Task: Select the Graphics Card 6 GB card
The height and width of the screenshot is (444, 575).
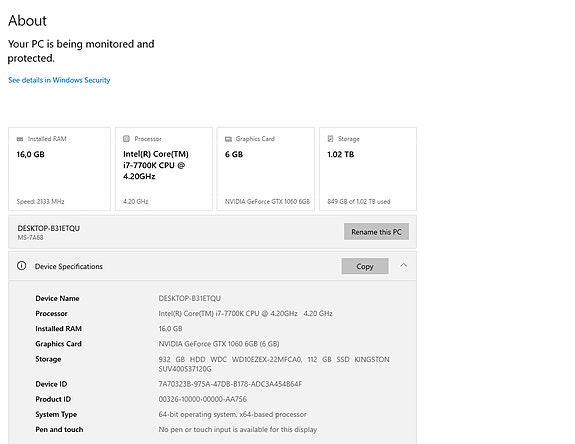Action: (x=266, y=169)
